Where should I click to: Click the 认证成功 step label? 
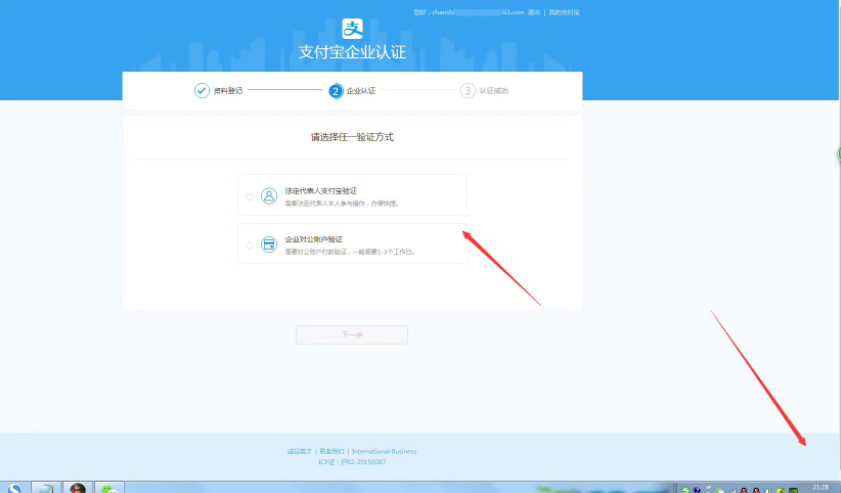(x=493, y=91)
